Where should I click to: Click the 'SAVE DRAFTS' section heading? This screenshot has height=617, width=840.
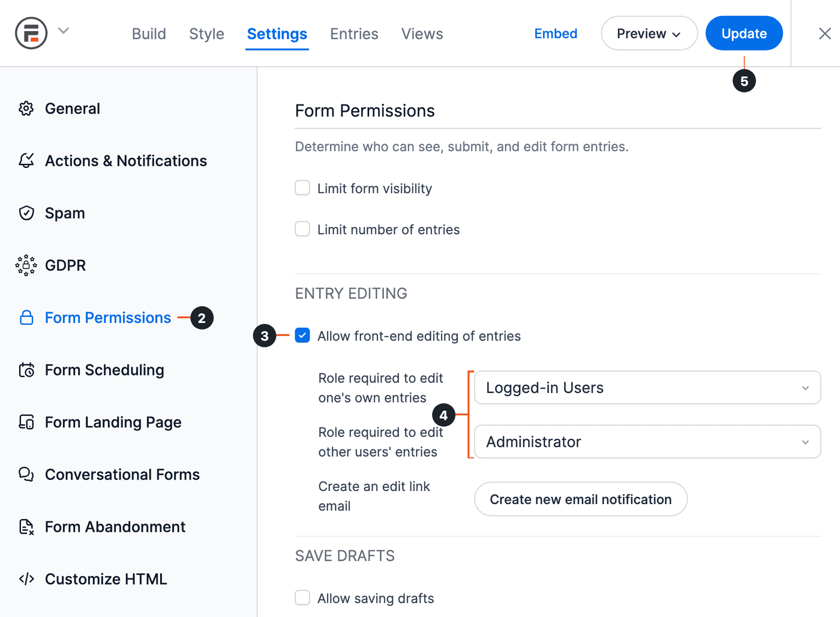pos(345,556)
